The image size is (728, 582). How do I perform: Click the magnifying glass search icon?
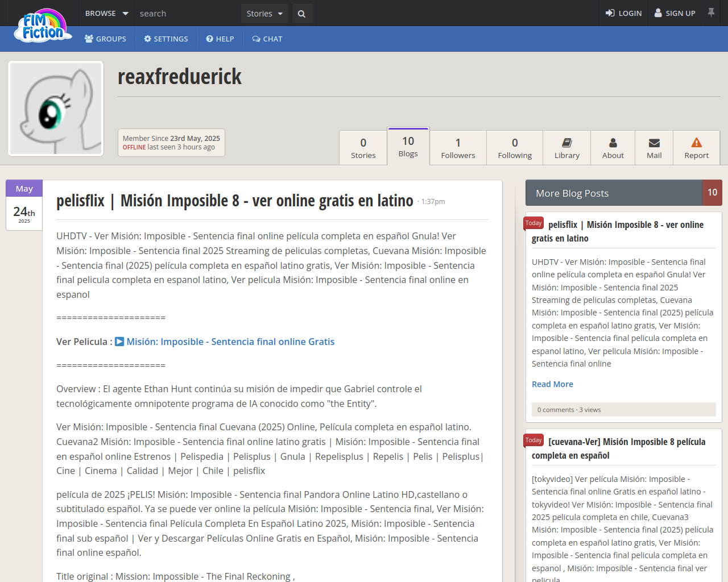click(302, 14)
